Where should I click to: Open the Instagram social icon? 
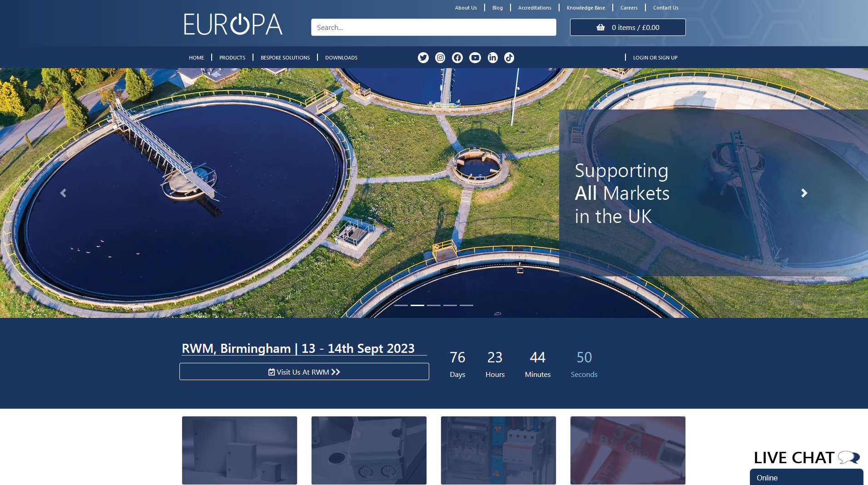point(440,58)
